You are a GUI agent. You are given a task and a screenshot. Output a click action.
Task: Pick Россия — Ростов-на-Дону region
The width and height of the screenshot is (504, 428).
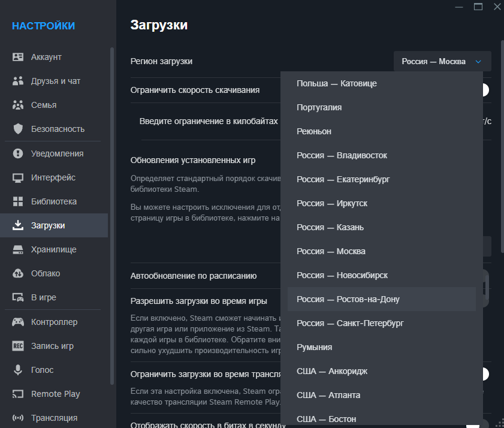coord(382,299)
